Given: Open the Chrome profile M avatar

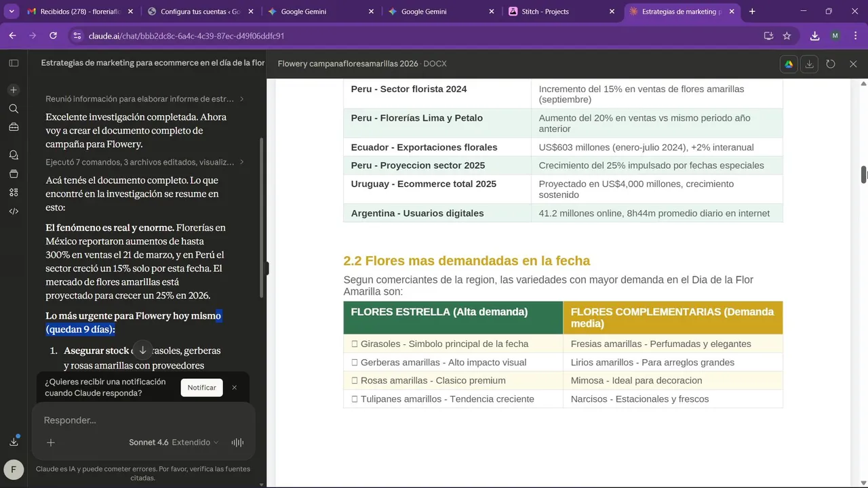Looking at the screenshot, I should (x=835, y=36).
